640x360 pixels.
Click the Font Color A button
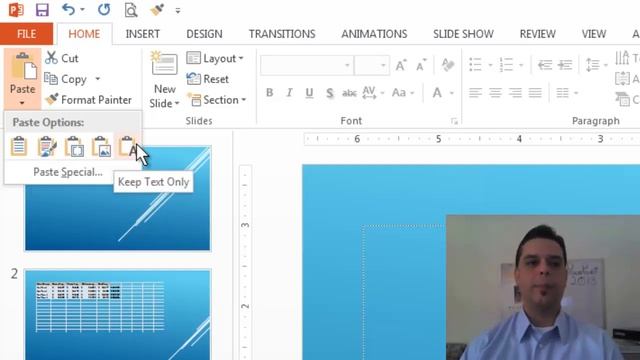[x=437, y=93]
